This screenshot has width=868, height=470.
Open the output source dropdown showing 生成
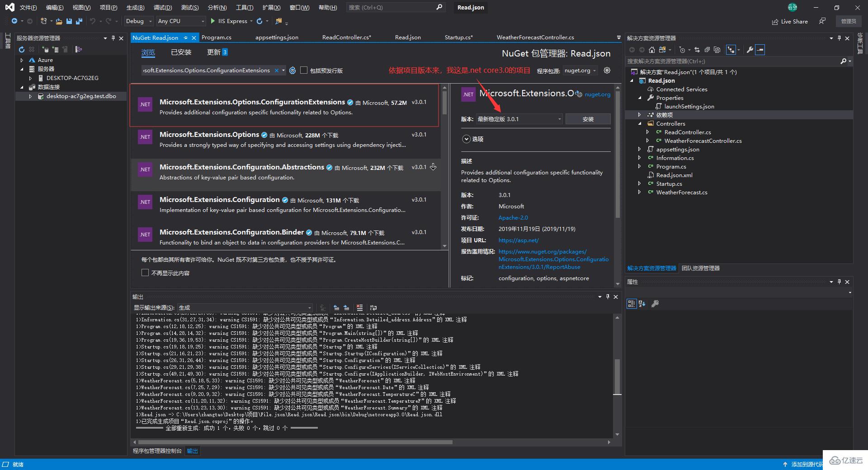[x=245, y=308]
